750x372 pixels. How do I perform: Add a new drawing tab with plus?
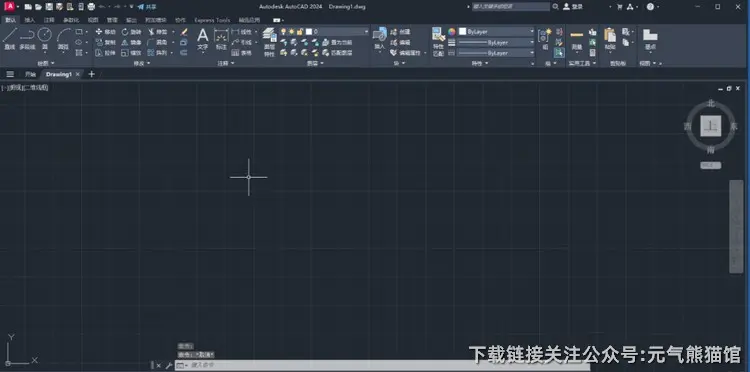click(91, 74)
